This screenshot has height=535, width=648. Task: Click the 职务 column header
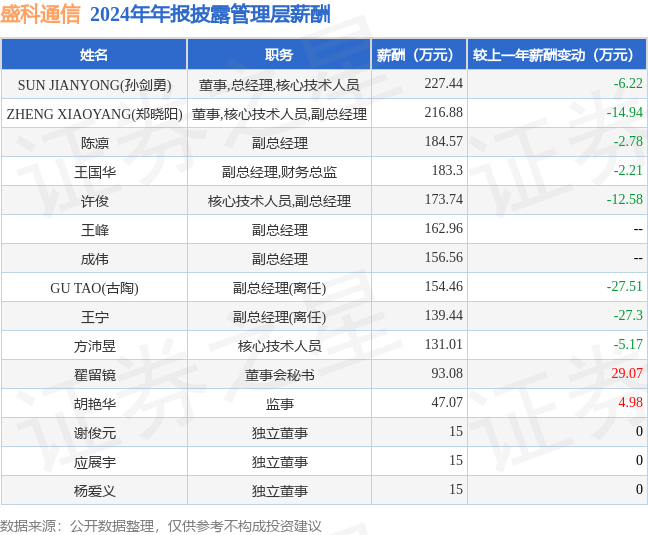click(279, 55)
